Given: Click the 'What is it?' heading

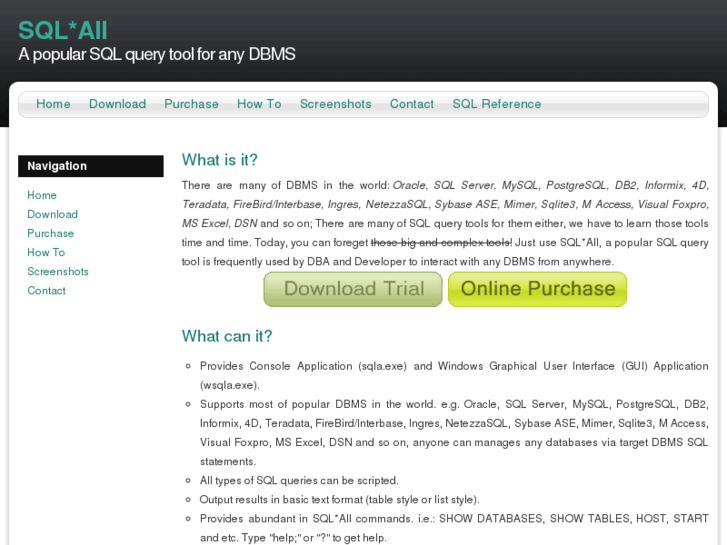Looking at the screenshot, I should 219,160.
